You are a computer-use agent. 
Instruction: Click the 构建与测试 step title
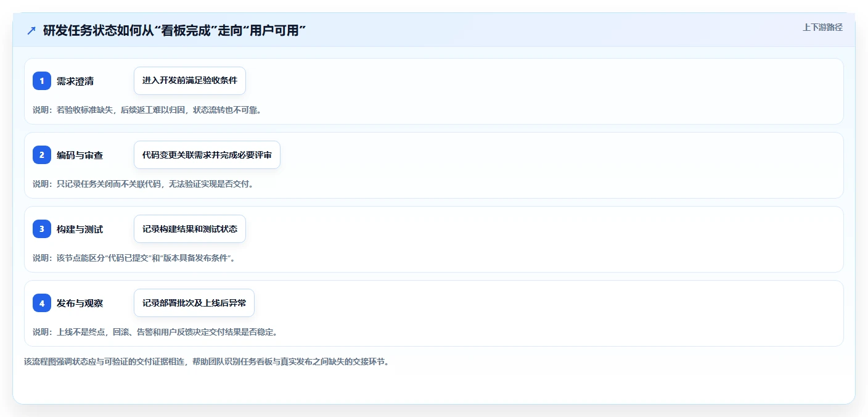(x=80, y=229)
